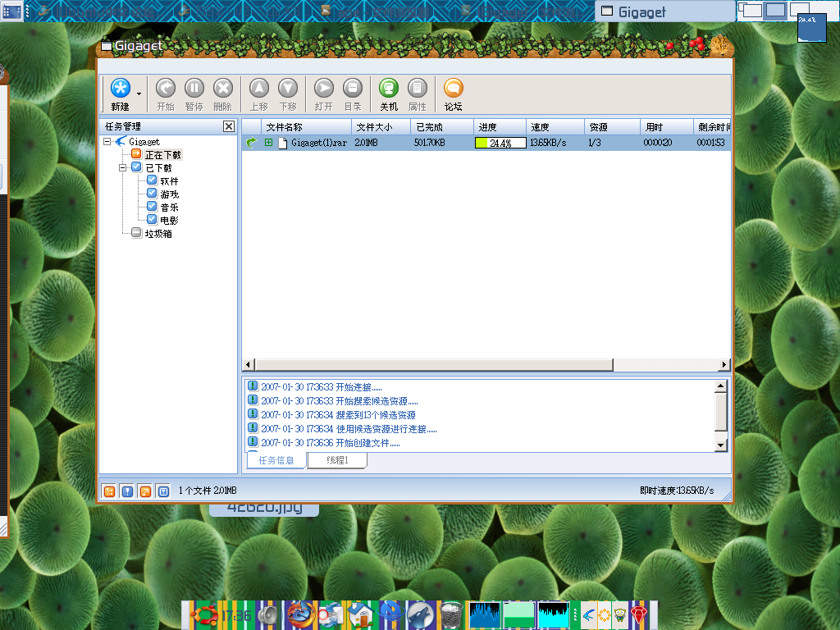Click the file list right scroll arrow
The image size is (840, 630).
click(x=724, y=365)
